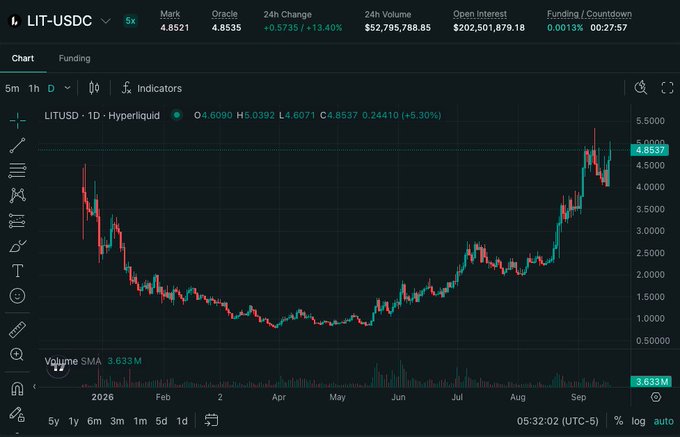Enter fullscreen chart mode
680x437 pixels.
pyautogui.click(x=667, y=88)
